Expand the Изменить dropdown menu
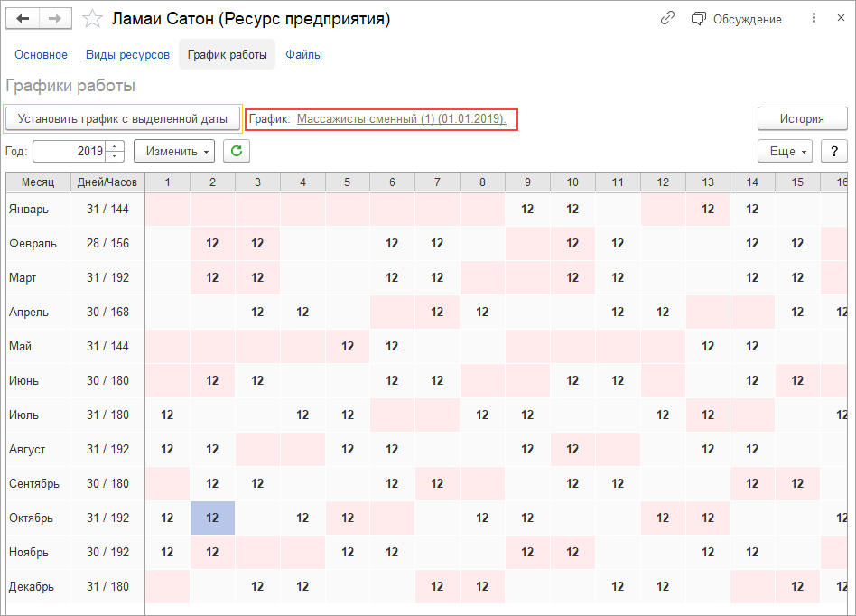 coord(175,151)
